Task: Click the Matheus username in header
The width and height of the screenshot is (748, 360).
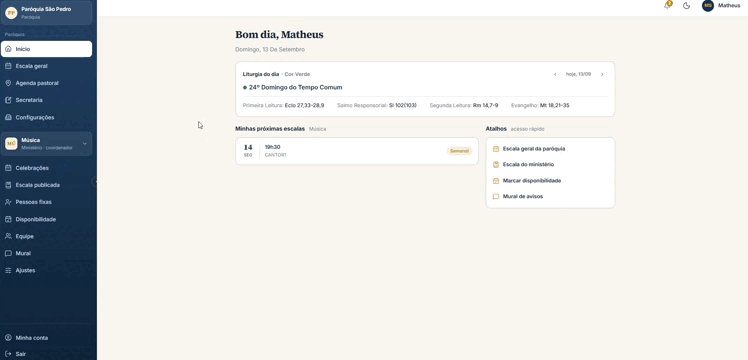Action: [x=729, y=6]
